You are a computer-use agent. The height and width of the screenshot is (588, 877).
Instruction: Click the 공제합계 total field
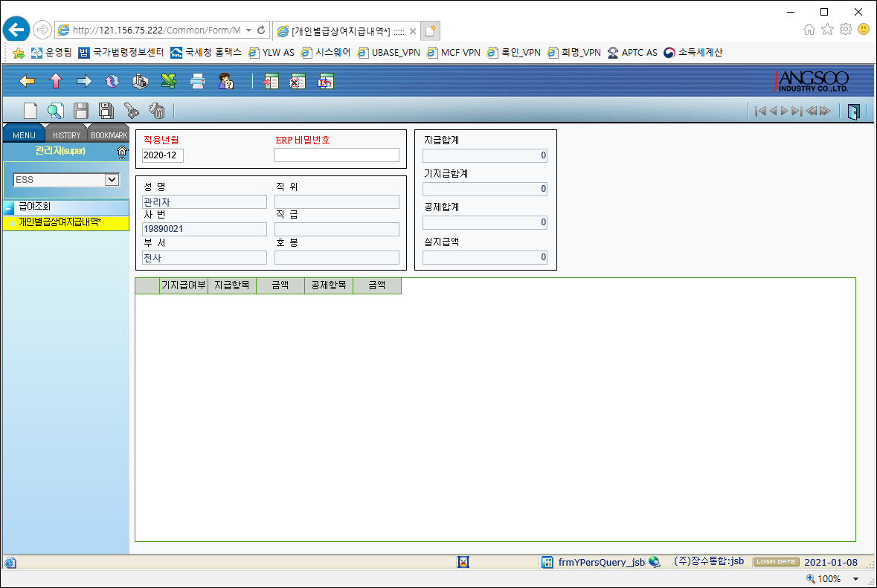tap(485, 222)
